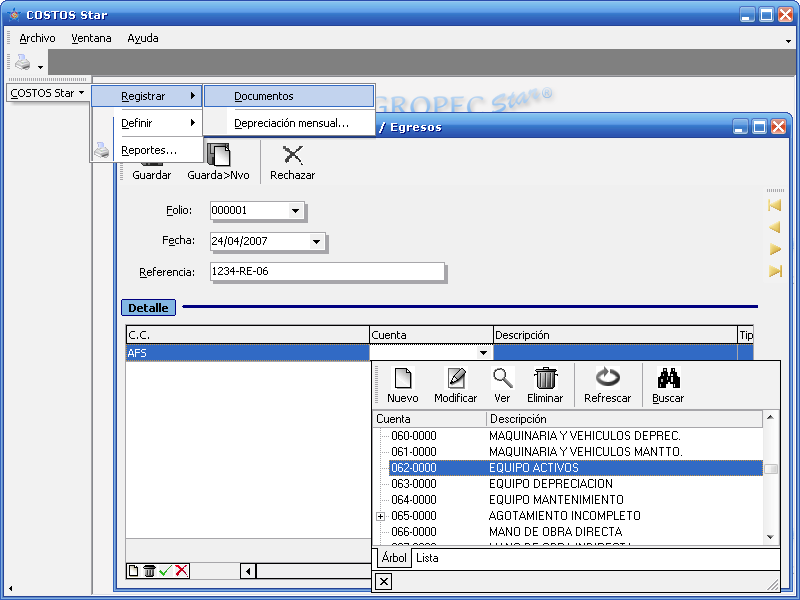
Task: Click the AFS cell in the C.C. column
Action: pyautogui.click(x=247, y=353)
